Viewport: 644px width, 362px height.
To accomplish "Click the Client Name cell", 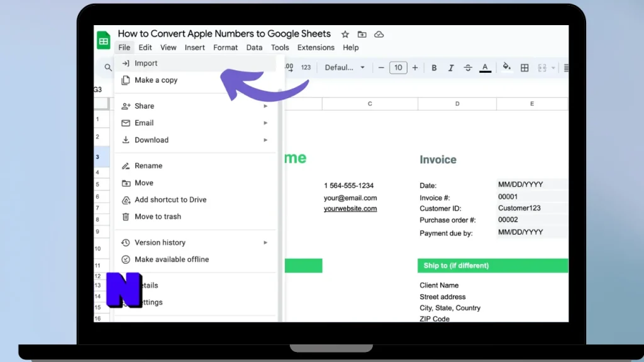I will [439, 285].
